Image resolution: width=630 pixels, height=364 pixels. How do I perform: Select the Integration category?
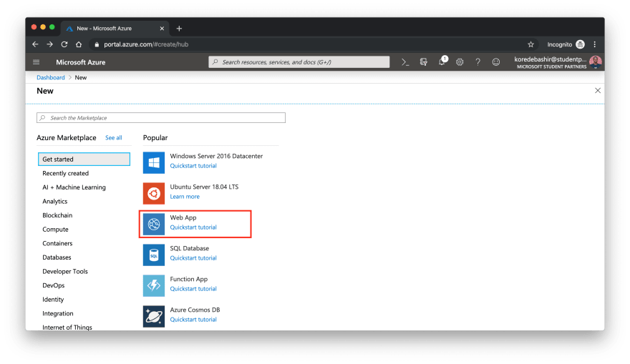pyautogui.click(x=58, y=314)
